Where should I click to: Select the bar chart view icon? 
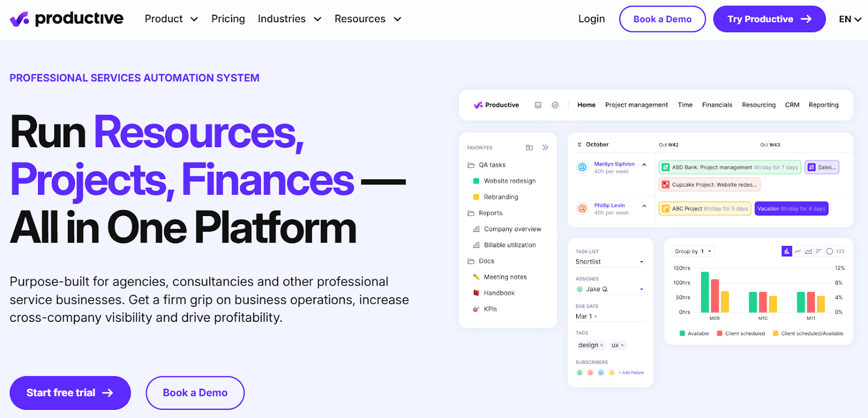tap(787, 251)
